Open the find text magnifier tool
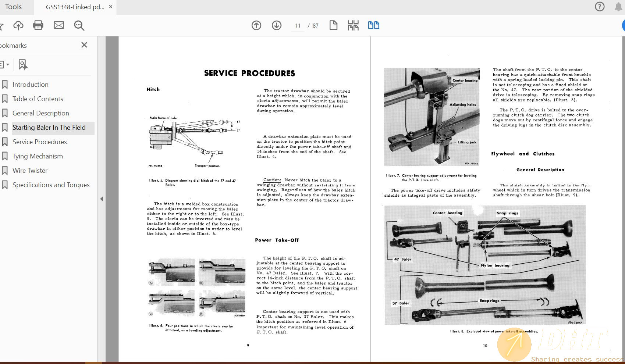625x364 pixels. pos(79,25)
